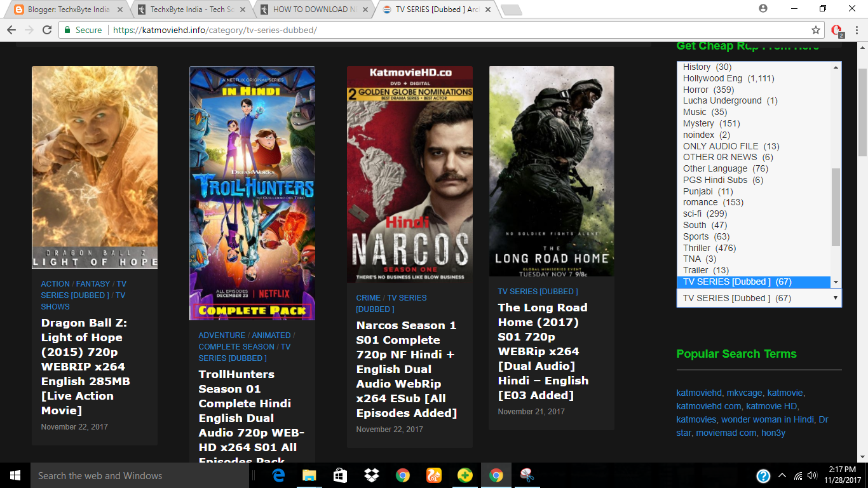This screenshot has width=868, height=488.
Task: Open the Narcos Season 1 S01 post title
Action: (x=407, y=369)
